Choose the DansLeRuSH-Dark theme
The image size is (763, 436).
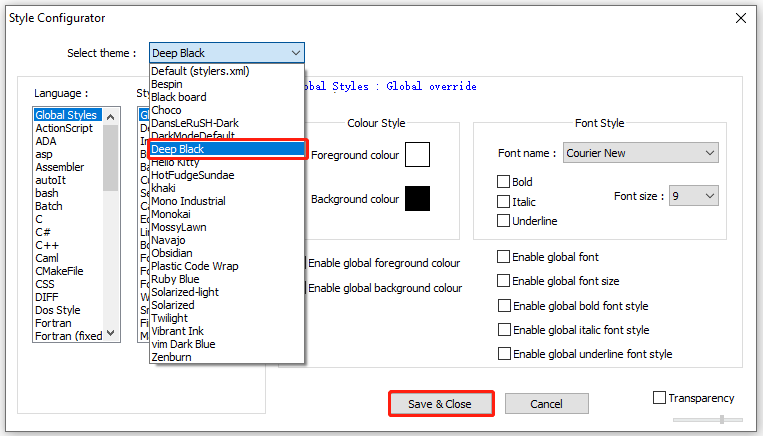227,123
